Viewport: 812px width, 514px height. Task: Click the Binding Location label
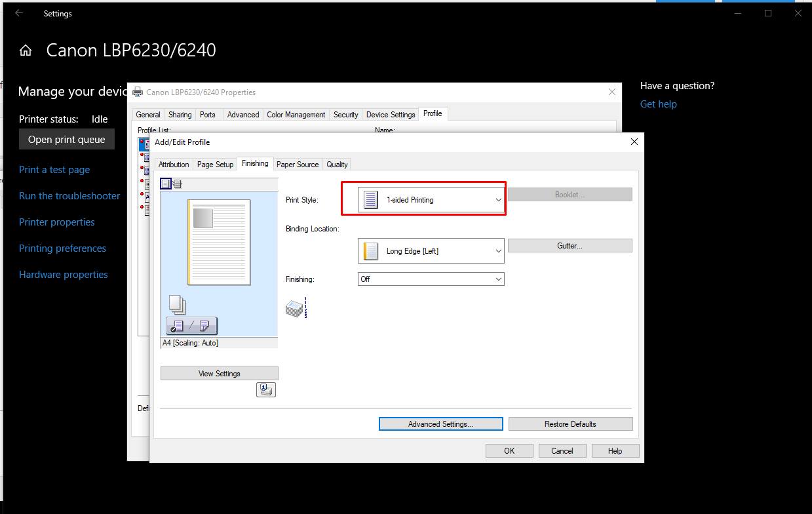pyautogui.click(x=313, y=229)
